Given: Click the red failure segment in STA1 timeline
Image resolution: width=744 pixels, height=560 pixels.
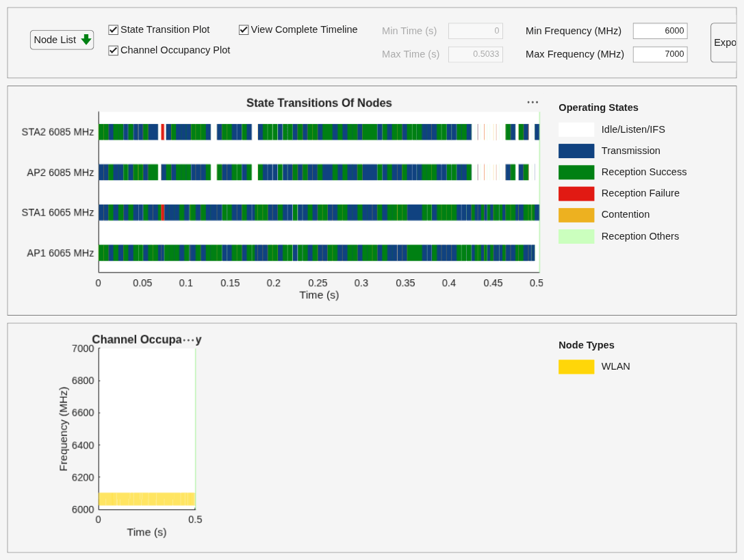Looking at the screenshot, I should pyautogui.click(x=163, y=213).
